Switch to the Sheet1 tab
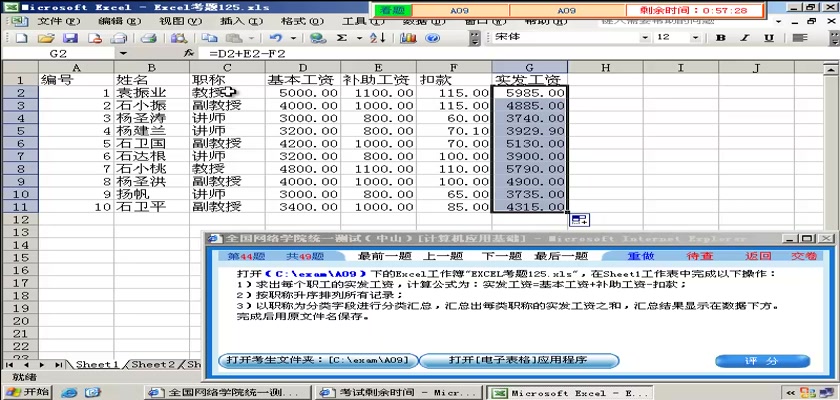840x400 pixels. (x=97, y=364)
